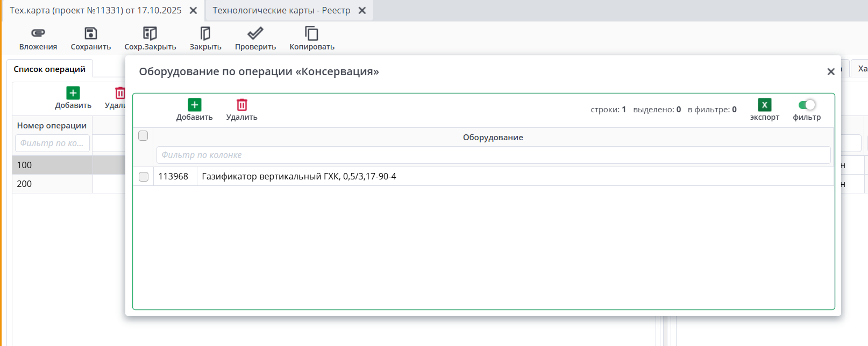868x346 pixels.
Task: Open the Список операций tab
Action: [49, 69]
